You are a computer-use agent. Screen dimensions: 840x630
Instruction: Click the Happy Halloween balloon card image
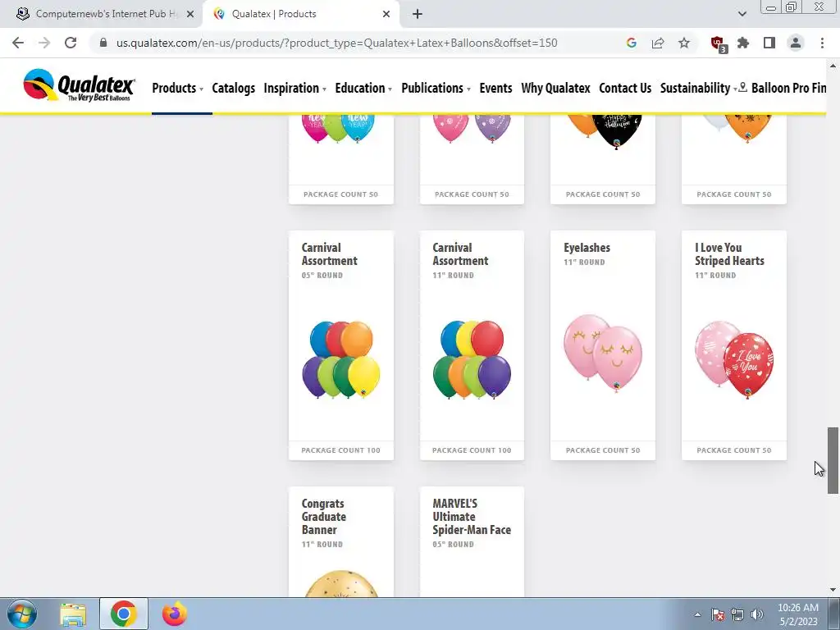click(x=603, y=132)
